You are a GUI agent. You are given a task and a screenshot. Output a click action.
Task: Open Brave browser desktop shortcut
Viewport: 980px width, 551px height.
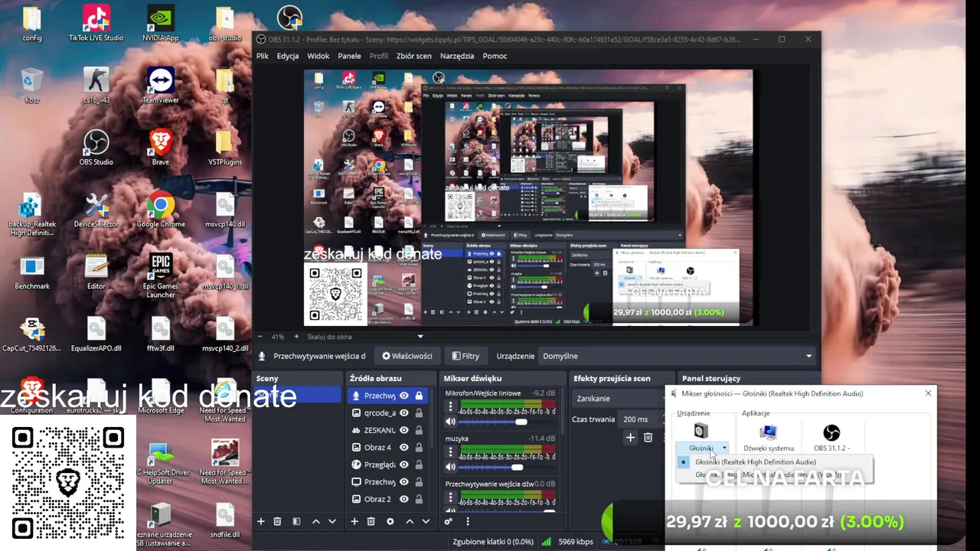click(160, 148)
